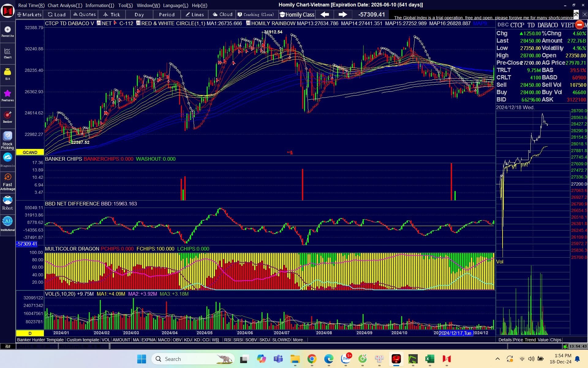The width and height of the screenshot is (588, 368).
Task: Open the Price tab in quote panel
Action: [x=518, y=340]
